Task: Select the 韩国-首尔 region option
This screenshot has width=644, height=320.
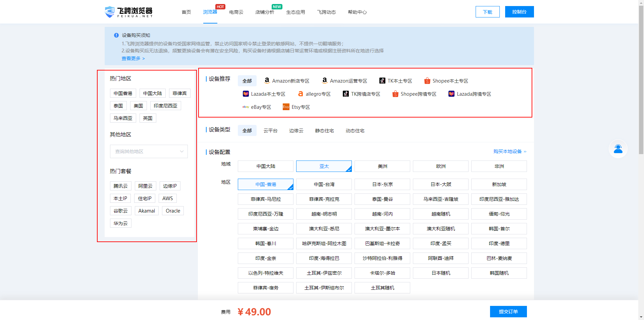Action: coord(499,229)
